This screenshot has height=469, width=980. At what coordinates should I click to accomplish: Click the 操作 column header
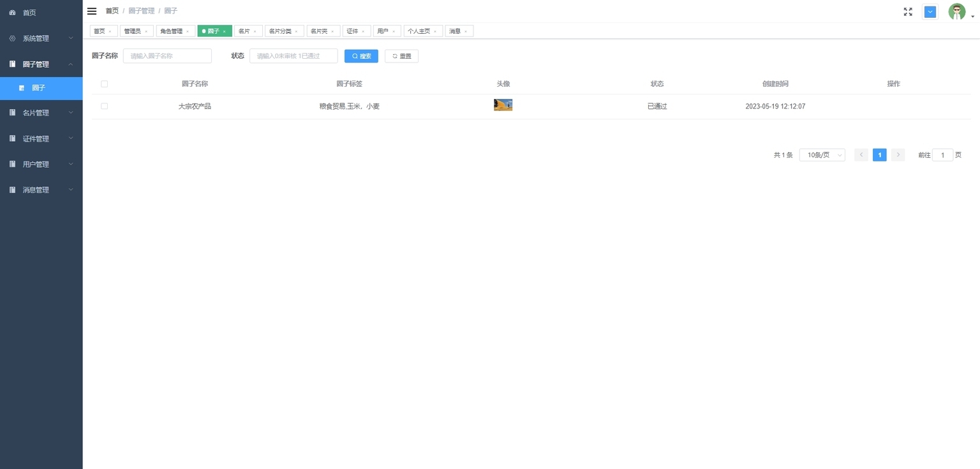(893, 84)
